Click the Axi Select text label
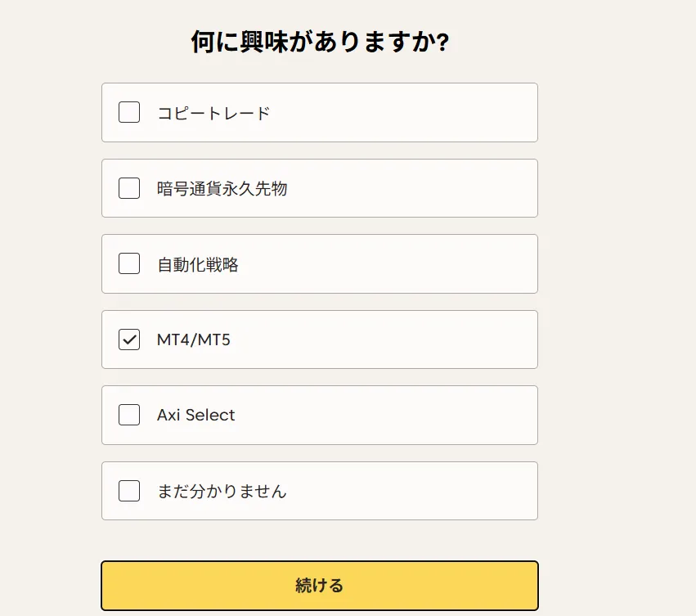This screenshot has height=616, width=696. pos(194,415)
